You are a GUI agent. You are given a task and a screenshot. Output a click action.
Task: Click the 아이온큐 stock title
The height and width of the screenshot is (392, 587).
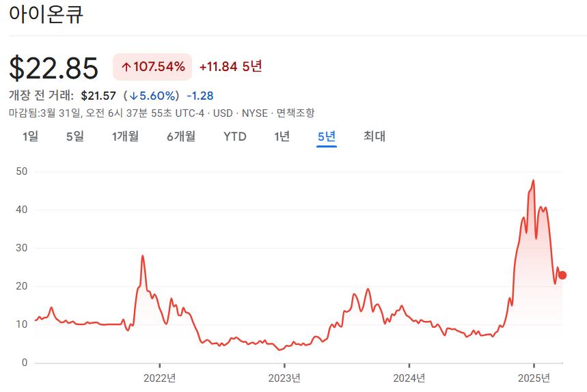pyautogui.click(x=46, y=14)
